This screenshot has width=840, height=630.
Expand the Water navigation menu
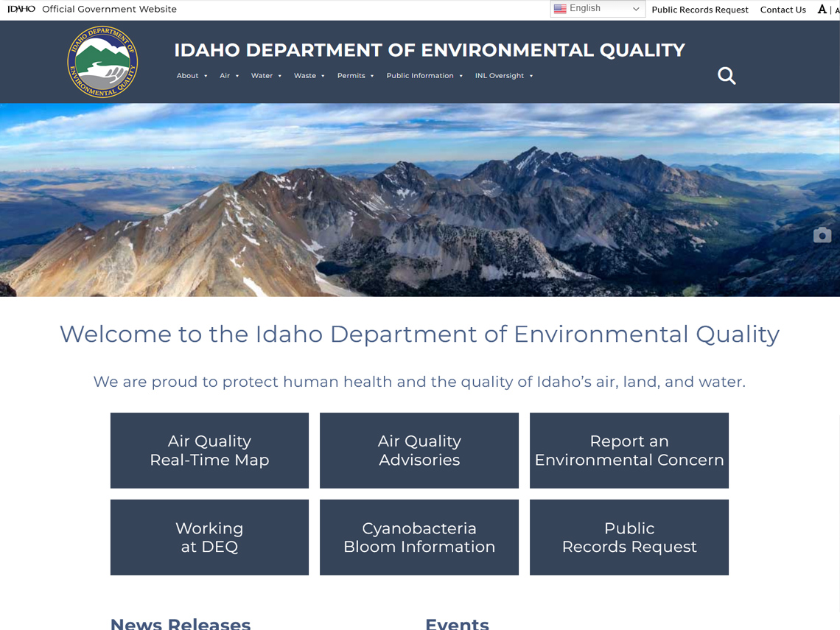point(266,76)
